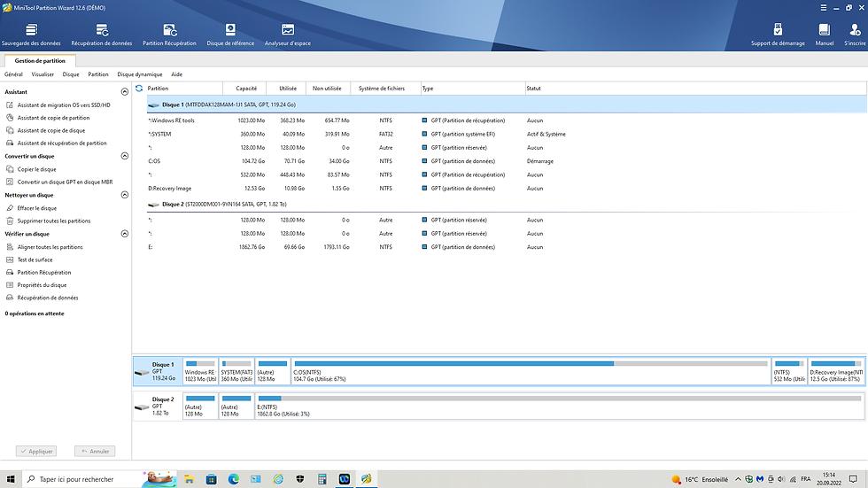Open the Disque dynamique menu
The width and height of the screenshot is (868, 488).
point(139,74)
